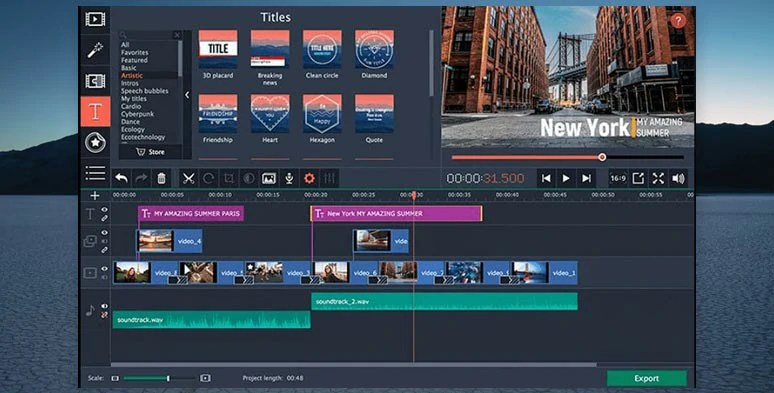Mute the main video track speaker
This screenshot has width=774, height=393.
(x=104, y=277)
